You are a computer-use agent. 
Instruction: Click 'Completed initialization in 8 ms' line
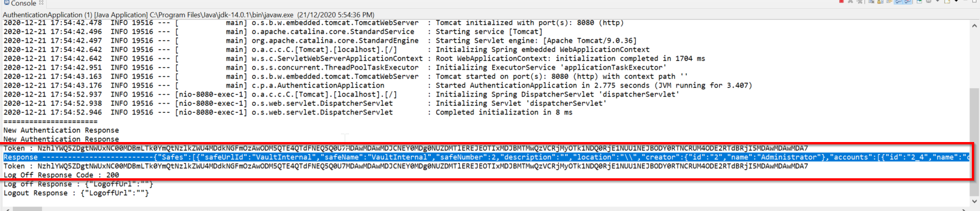coord(288,112)
